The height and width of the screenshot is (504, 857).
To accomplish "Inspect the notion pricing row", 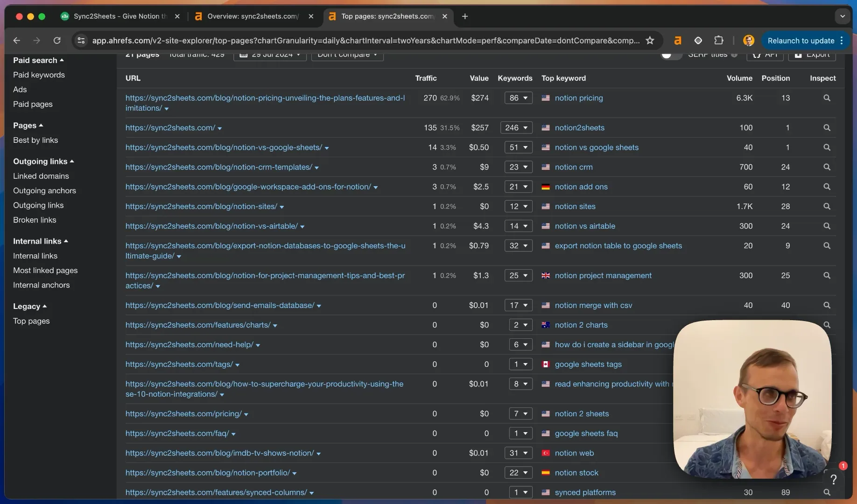I will tap(827, 98).
